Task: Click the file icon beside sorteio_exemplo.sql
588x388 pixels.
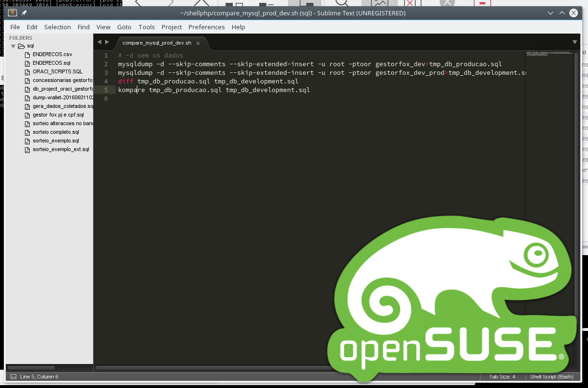Action: pos(28,141)
